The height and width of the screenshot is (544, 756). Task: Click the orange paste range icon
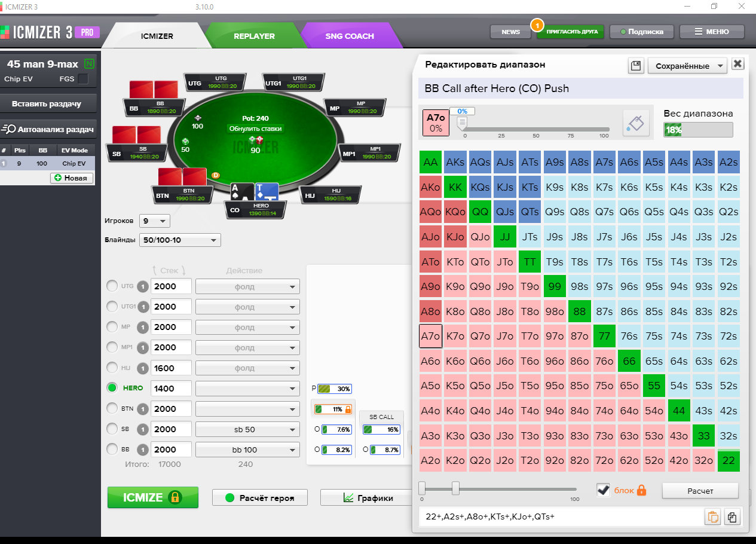[712, 517]
